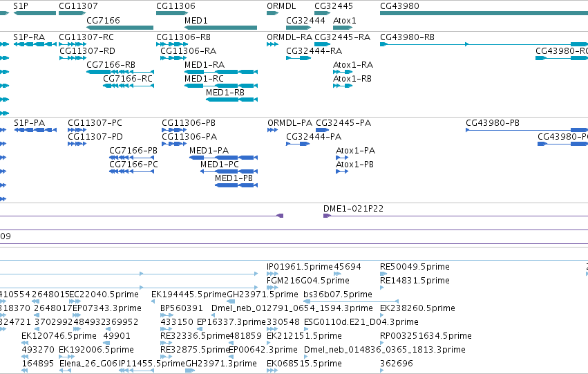
Task: Click protein MED1-PB
Action: (236, 185)
